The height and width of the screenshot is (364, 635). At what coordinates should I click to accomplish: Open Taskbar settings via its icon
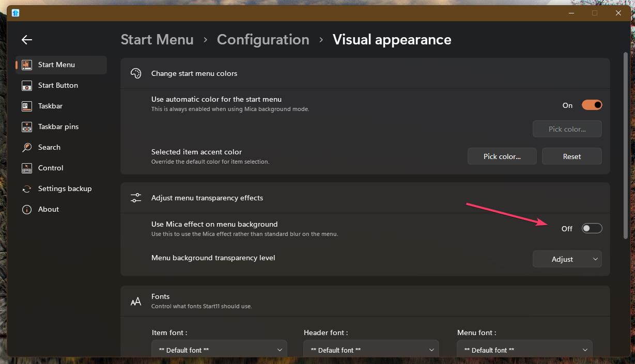tap(27, 106)
